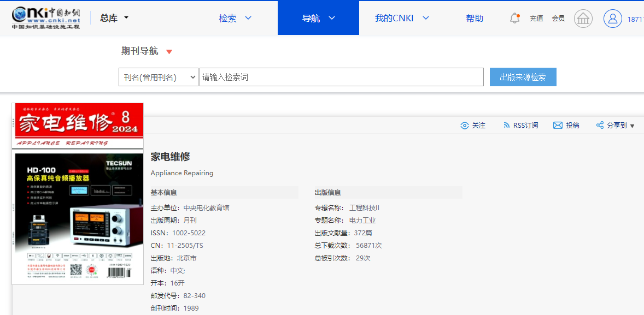Click the 总下载次数 56871次 text
The height and width of the screenshot is (315, 644).
348,246
